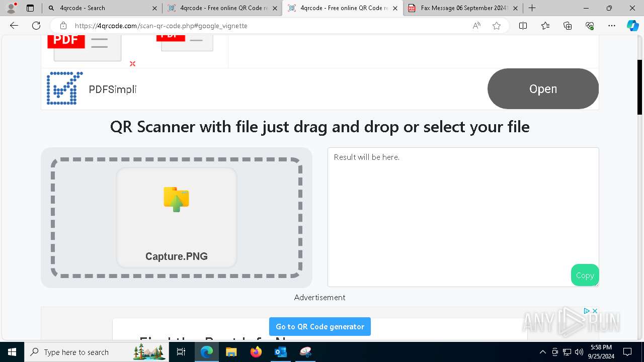
Task: Open the clock and date
Action: tap(601, 352)
